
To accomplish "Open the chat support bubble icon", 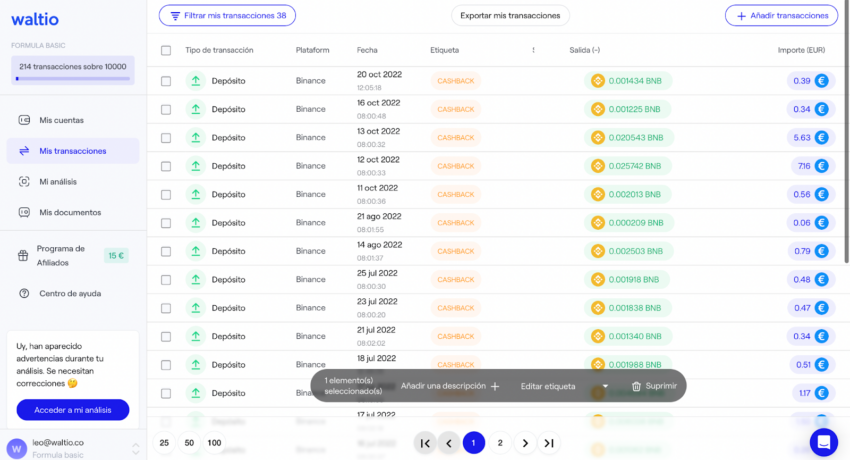I will click(x=823, y=441).
